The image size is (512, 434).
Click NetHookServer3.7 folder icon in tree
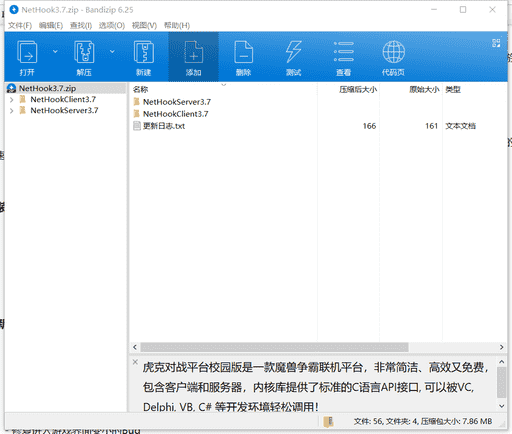click(23, 110)
